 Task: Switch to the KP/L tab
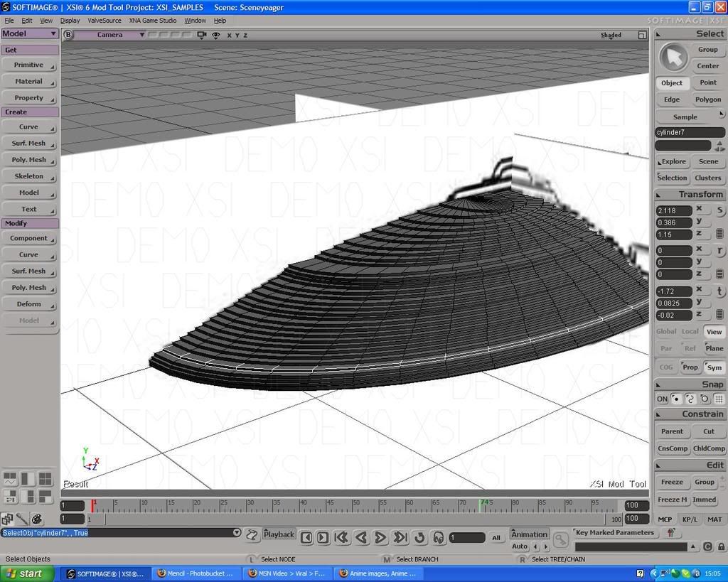tap(690, 519)
